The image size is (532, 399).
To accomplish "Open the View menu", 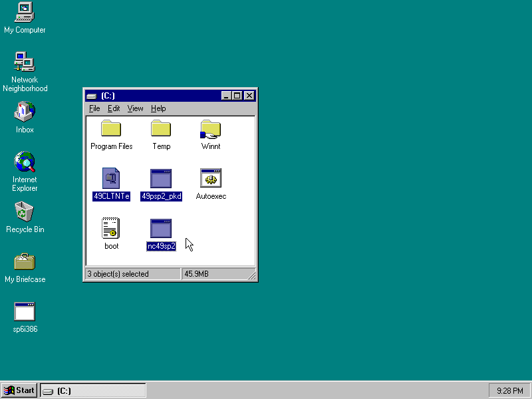I will [x=135, y=108].
